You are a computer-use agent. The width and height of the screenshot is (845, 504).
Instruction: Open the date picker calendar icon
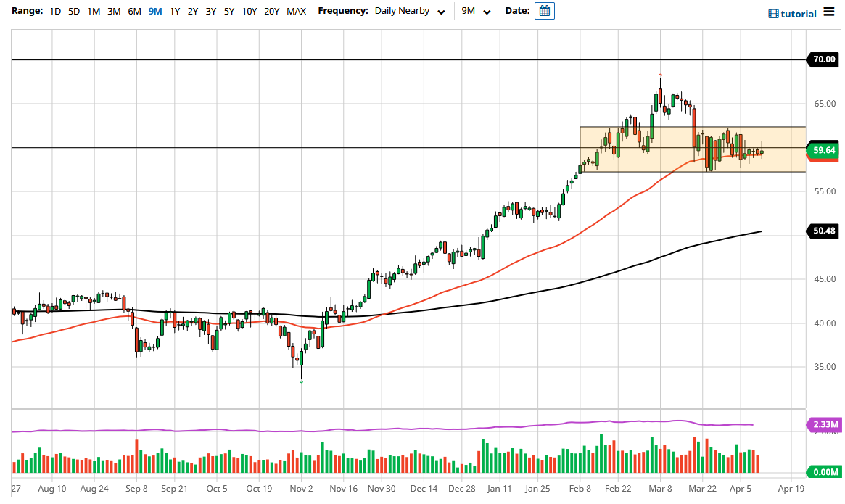[544, 10]
